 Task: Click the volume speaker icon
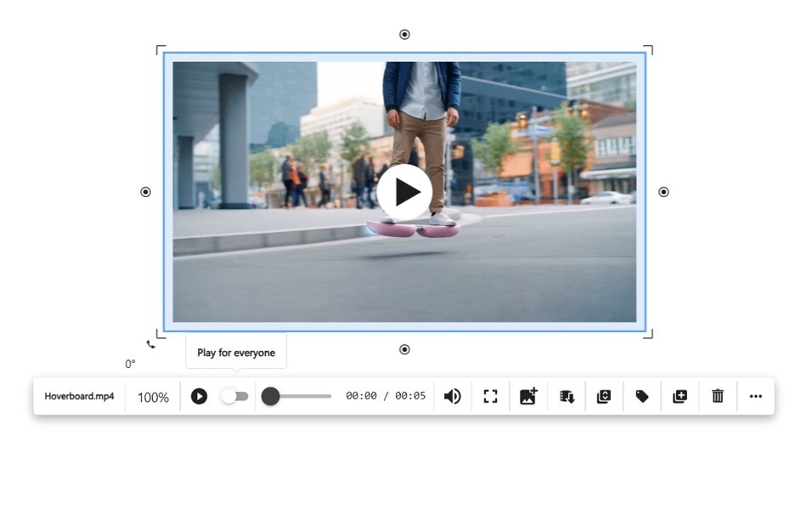point(453,396)
